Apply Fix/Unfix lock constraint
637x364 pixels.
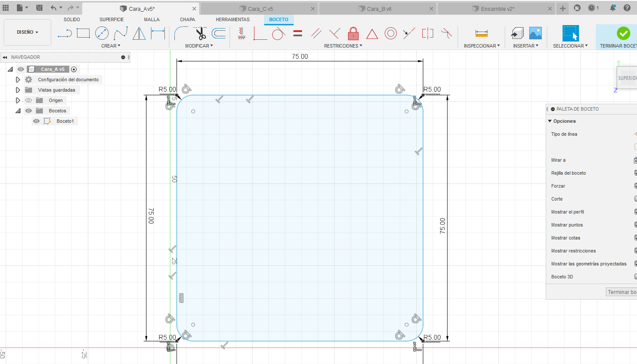click(354, 33)
